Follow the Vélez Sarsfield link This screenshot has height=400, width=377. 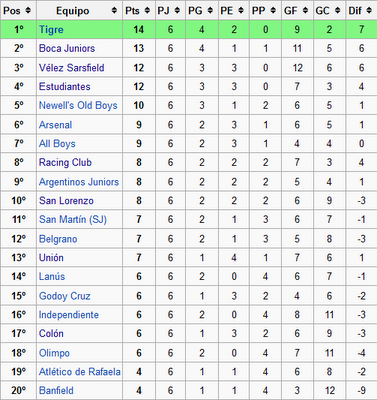72,68
